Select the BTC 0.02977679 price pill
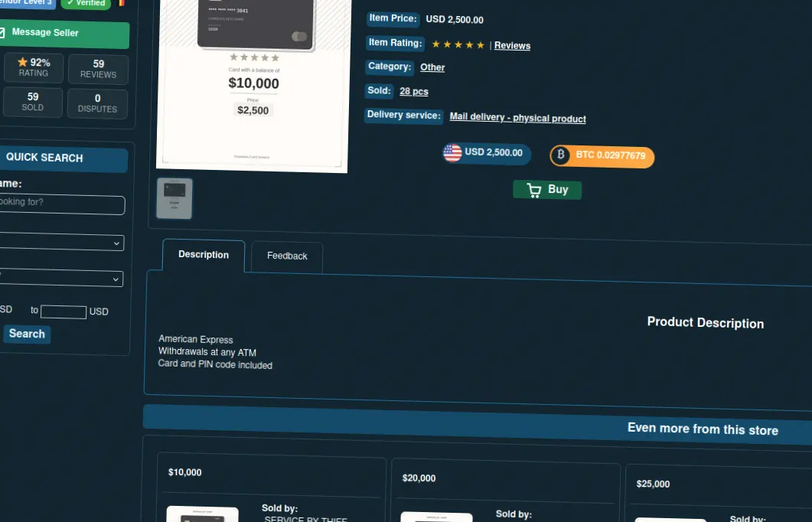 602,156
